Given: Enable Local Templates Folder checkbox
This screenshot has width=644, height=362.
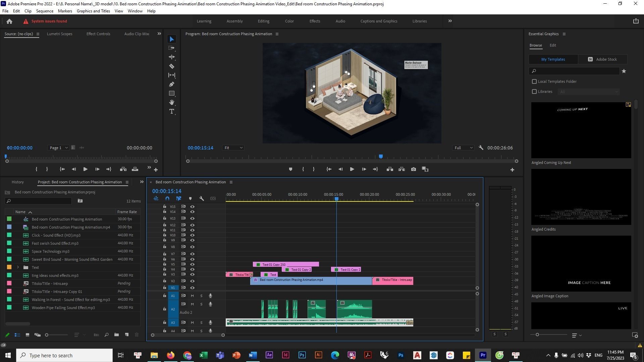Looking at the screenshot, I should 534,81.
